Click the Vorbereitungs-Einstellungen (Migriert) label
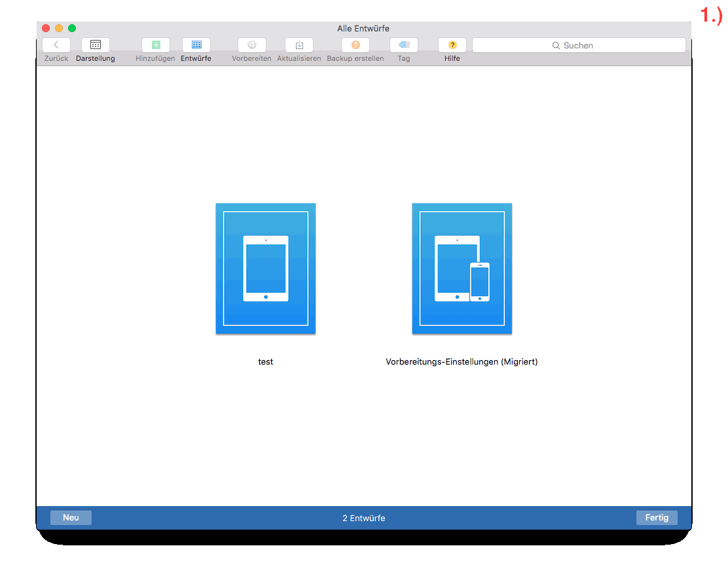The width and height of the screenshot is (728, 582). click(x=462, y=361)
